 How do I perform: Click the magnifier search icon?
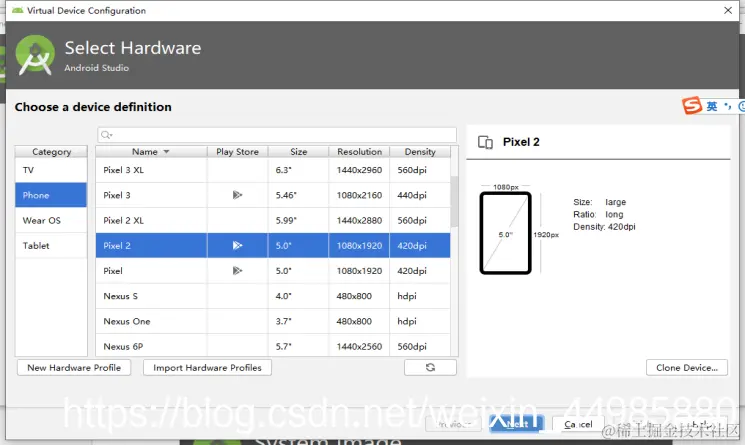pos(106,135)
